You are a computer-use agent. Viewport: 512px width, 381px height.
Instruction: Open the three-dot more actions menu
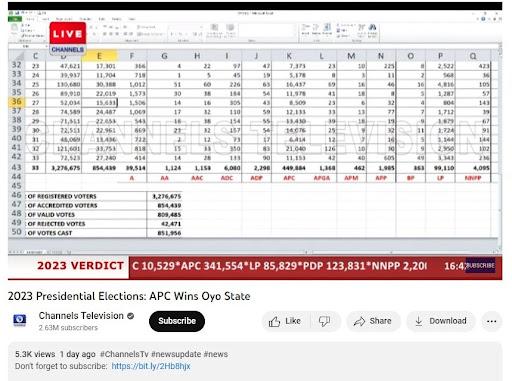coord(492,321)
